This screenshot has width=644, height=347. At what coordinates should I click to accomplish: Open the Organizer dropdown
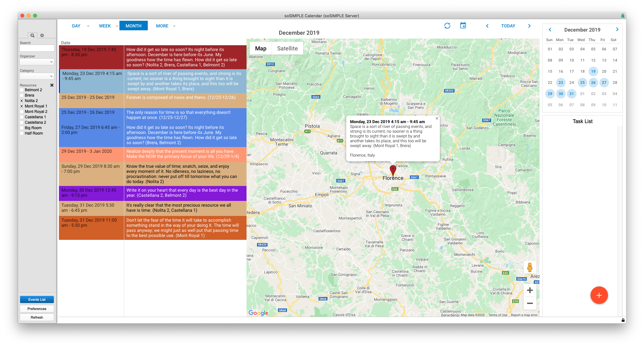click(x=37, y=62)
